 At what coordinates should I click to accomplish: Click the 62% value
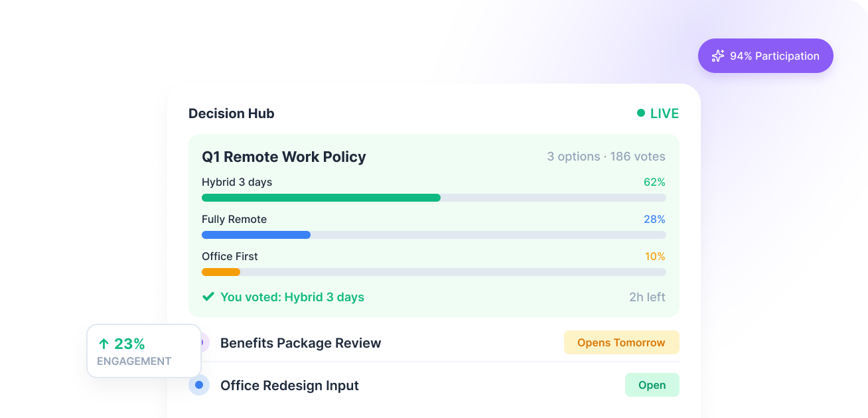pos(654,182)
